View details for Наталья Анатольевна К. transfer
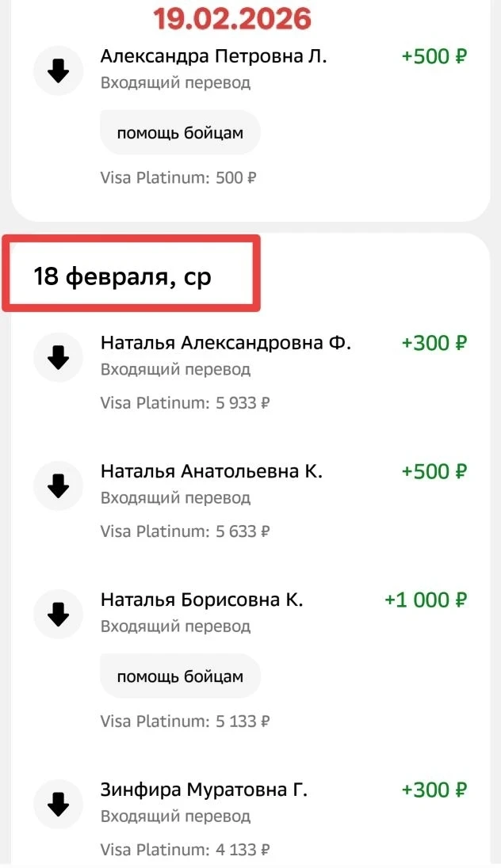The height and width of the screenshot is (868, 501). [211, 472]
